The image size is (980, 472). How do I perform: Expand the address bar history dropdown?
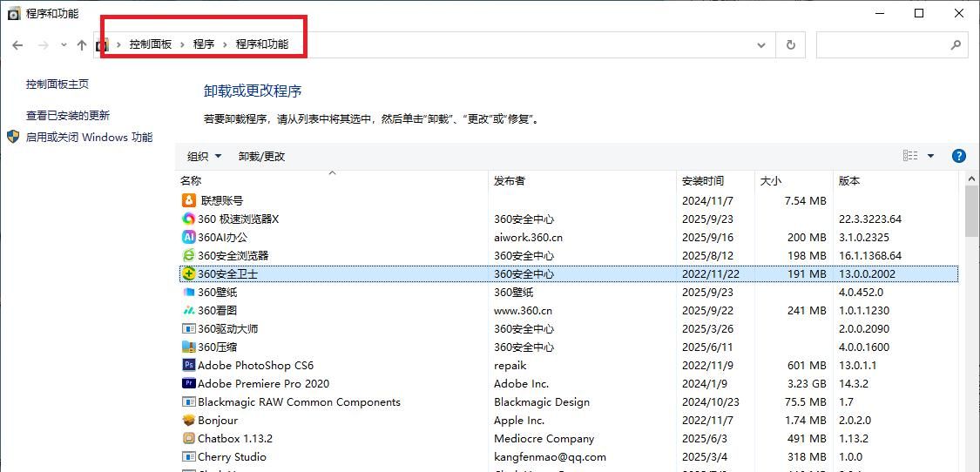[x=761, y=45]
